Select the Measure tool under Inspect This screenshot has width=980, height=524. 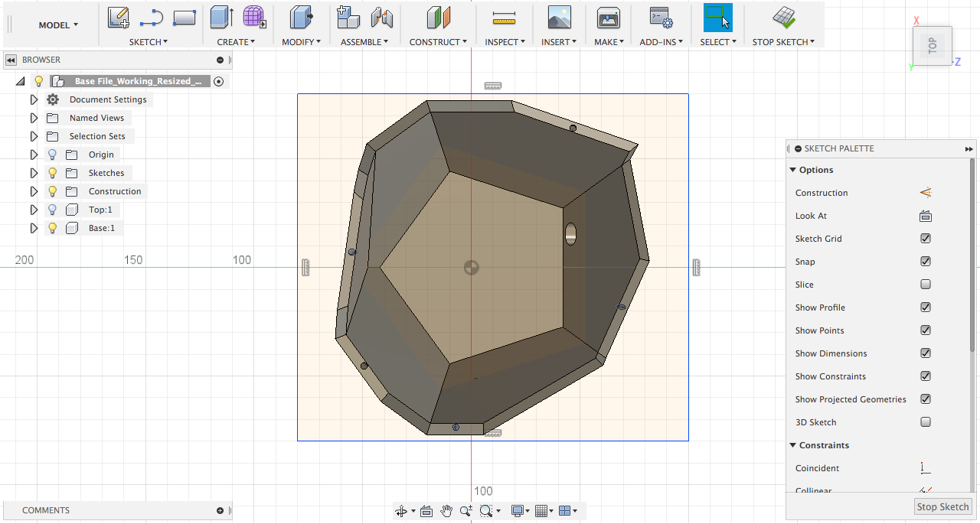coord(504,17)
